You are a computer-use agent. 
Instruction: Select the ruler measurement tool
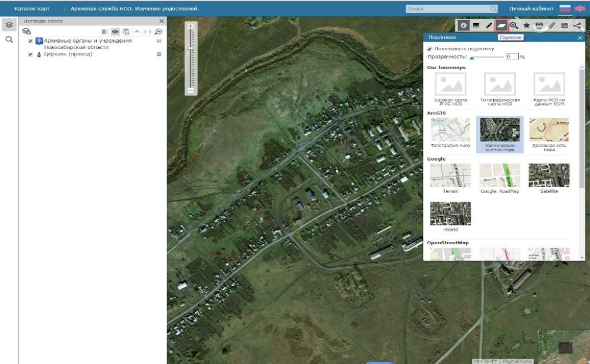[551, 25]
